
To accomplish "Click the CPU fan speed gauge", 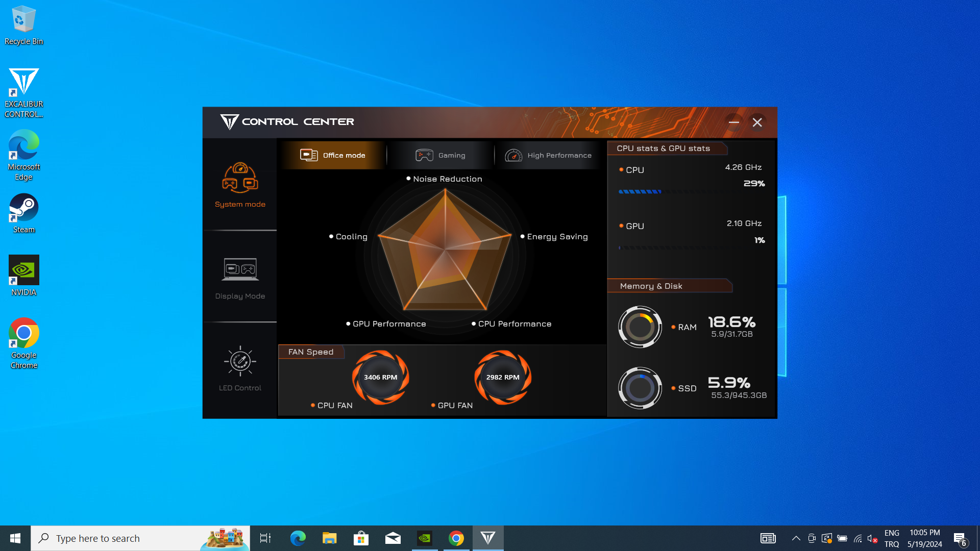I will [x=380, y=378].
